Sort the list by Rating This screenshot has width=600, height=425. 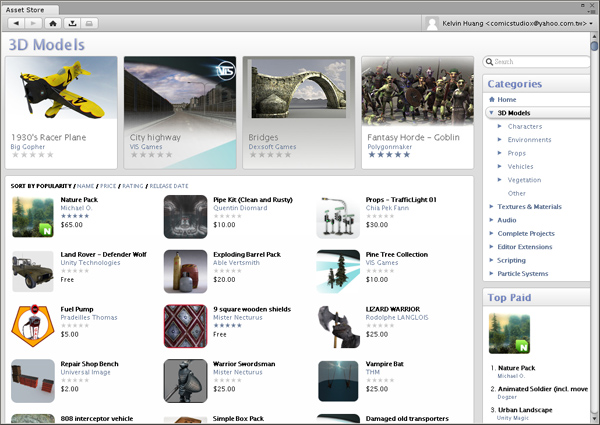coord(133,186)
